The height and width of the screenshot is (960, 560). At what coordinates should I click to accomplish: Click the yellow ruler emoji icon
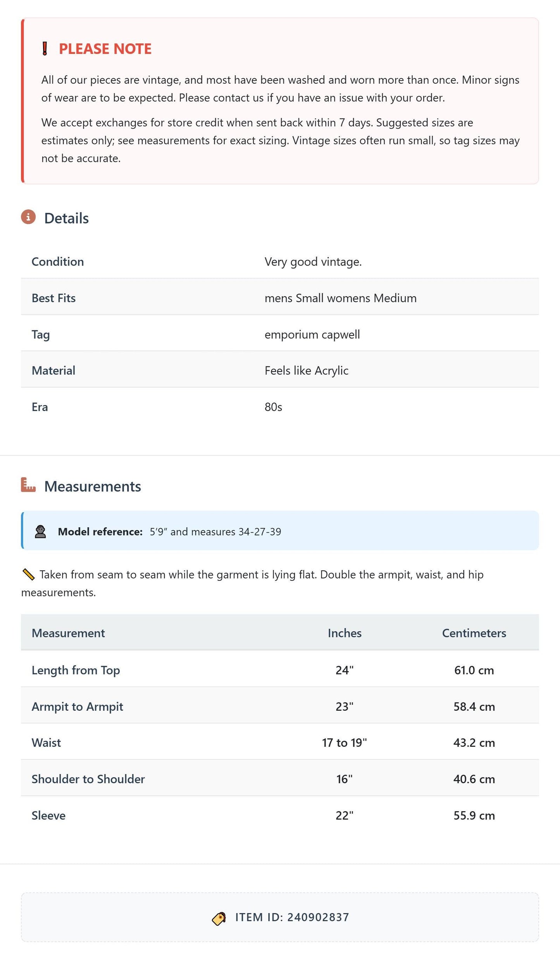click(x=28, y=574)
